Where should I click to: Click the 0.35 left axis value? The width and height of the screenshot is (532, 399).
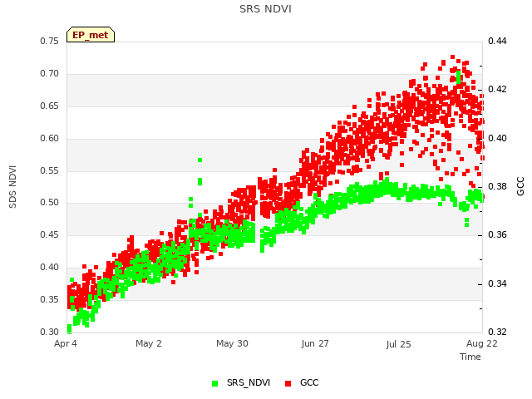pyautogui.click(x=50, y=299)
